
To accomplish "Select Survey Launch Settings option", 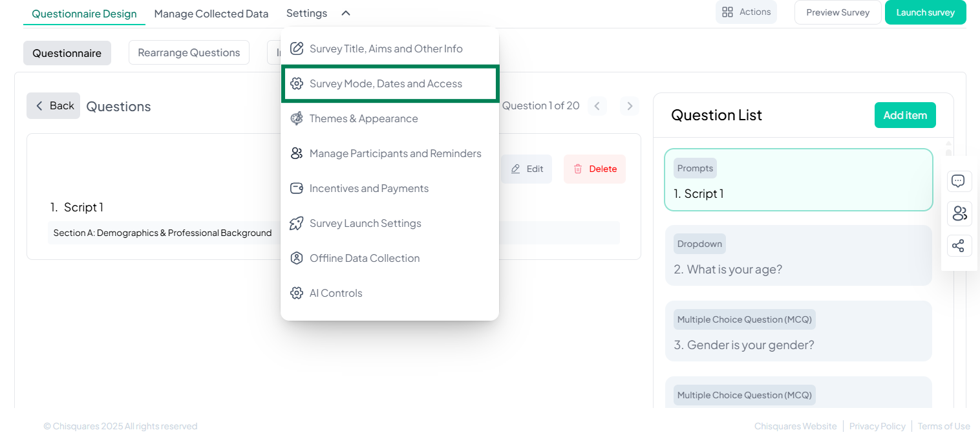I will (365, 223).
